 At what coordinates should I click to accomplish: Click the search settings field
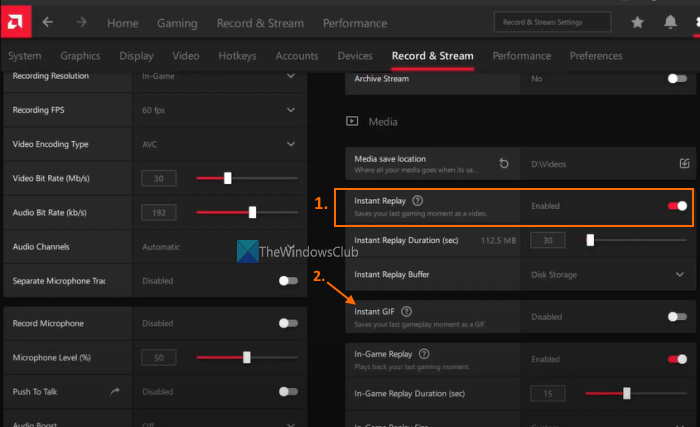coord(552,22)
